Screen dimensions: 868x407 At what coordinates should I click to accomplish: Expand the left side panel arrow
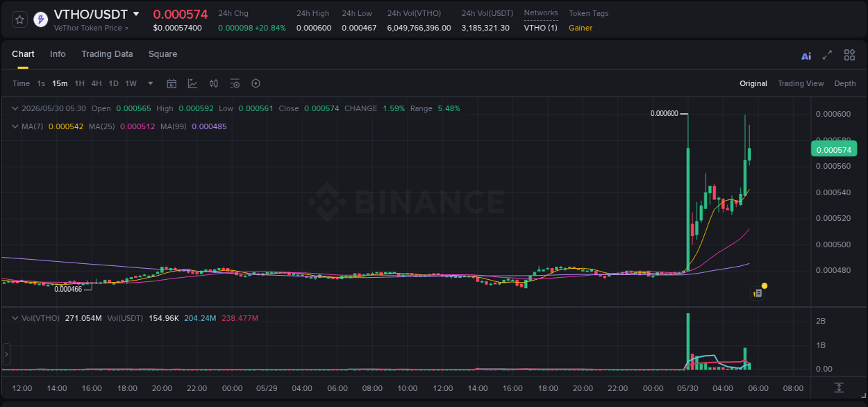click(6, 354)
